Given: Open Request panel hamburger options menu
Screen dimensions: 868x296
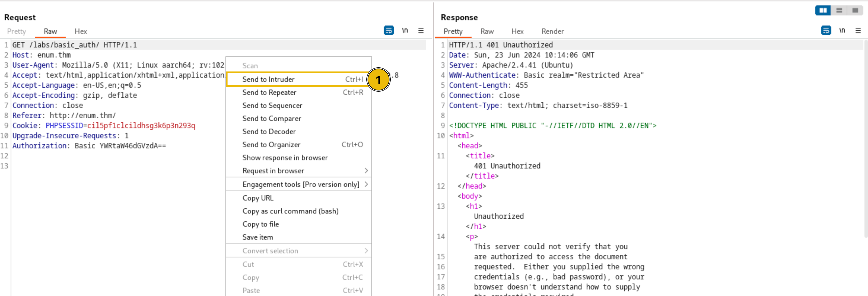Looking at the screenshot, I should tap(421, 30).
